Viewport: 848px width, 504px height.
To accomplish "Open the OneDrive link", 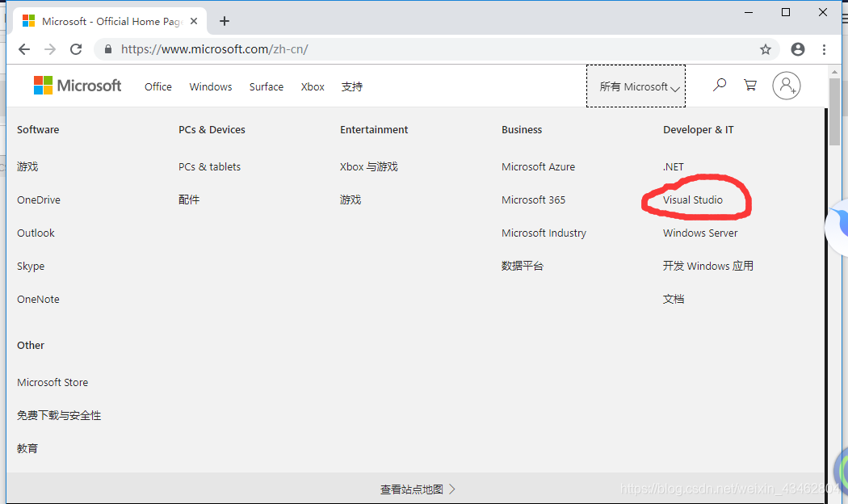I will tap(39, 199).
